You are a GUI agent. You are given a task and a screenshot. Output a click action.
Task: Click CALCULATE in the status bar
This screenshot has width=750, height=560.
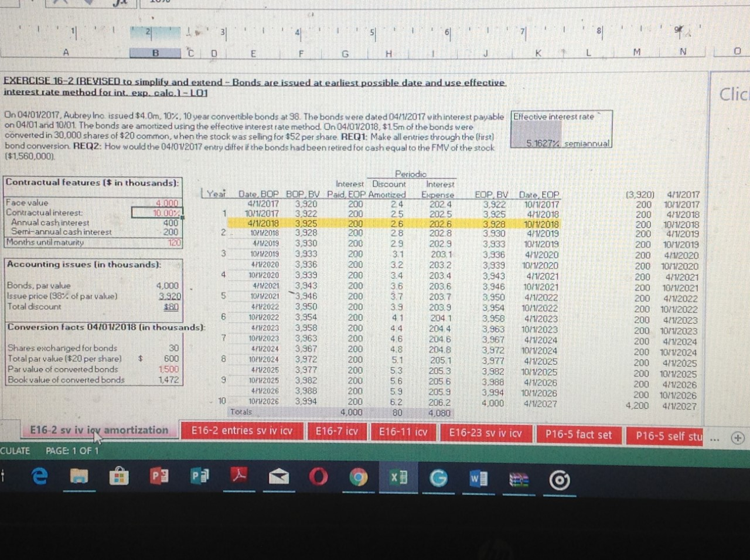15,451
